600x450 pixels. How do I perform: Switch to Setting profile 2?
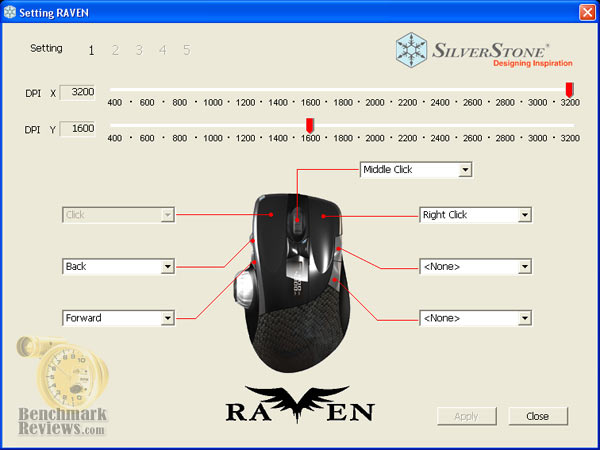[x=115, y=50]
